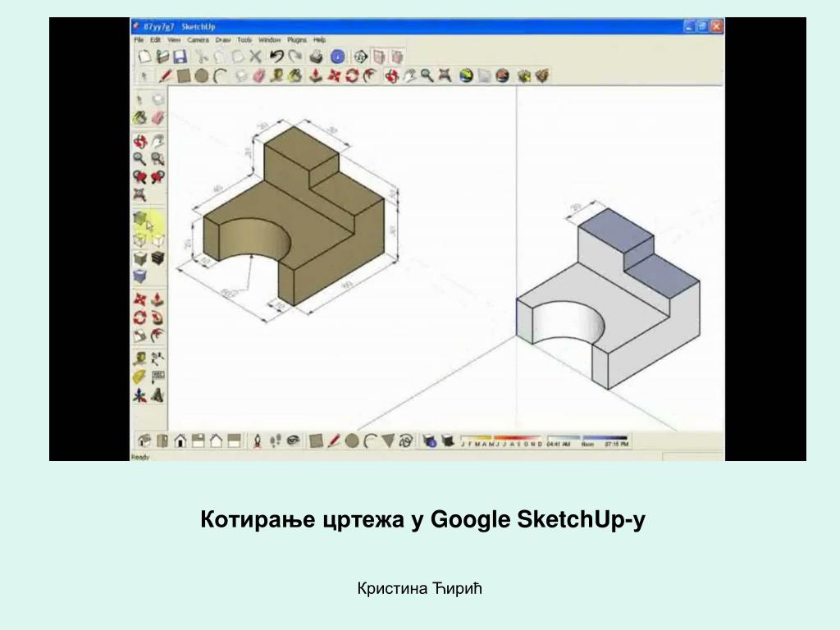Select the Scale tool in the side toolbar
Viewport: 840px width, 630px height.
tap(139, 336)
